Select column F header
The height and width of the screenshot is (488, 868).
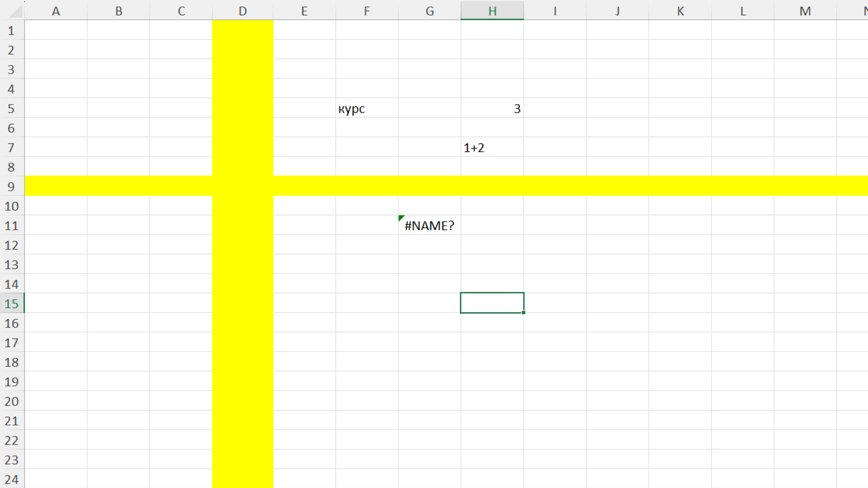(367, 11)
